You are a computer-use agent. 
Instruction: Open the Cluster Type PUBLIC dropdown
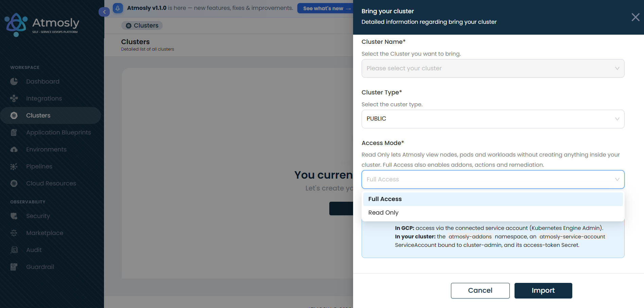(493, 119)
